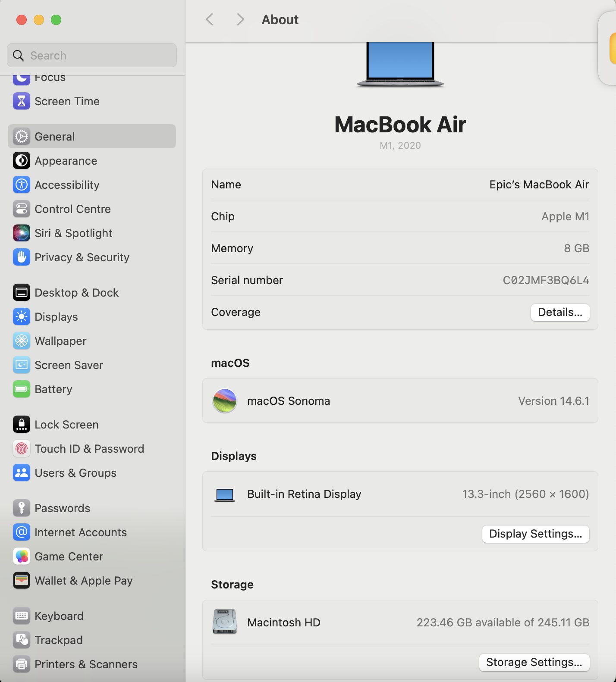Click the 'M1, 2020' model subtitle
616x682 pixels.
click(x=400, y=145)
